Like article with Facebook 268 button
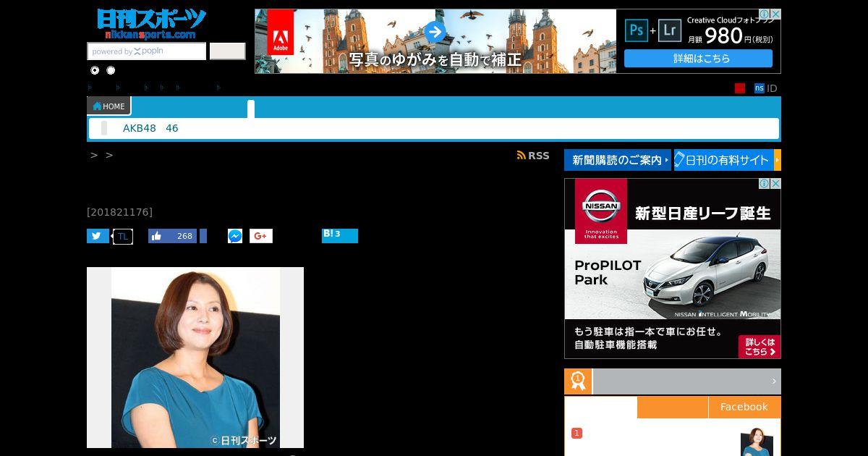Image resolution: width=868 pixels, height=456 pixels. pyautogui.click(x=172, y=236)
